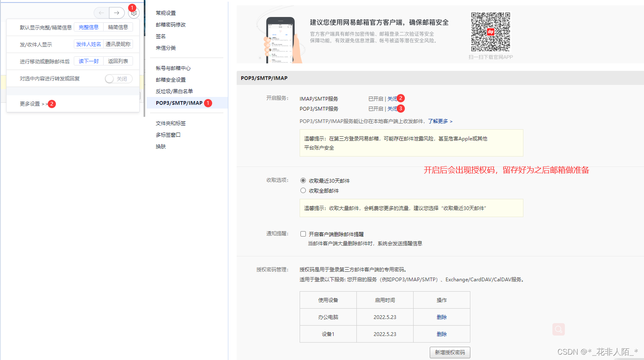Image resolution: width=644 pixels, height=360 pixels.
Task: Click the 设备1 table cell
Action: (328, 334)
